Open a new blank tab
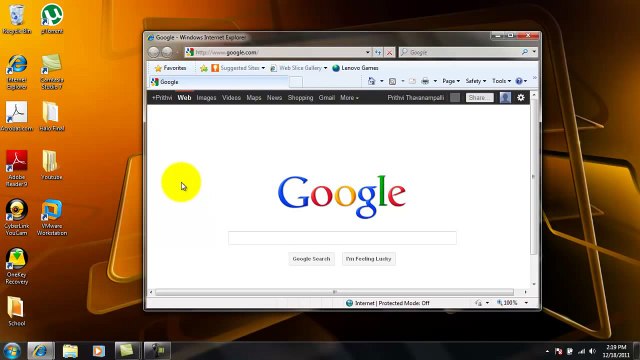This screenshot has width=640, height=360. click(x=296, y=82)
